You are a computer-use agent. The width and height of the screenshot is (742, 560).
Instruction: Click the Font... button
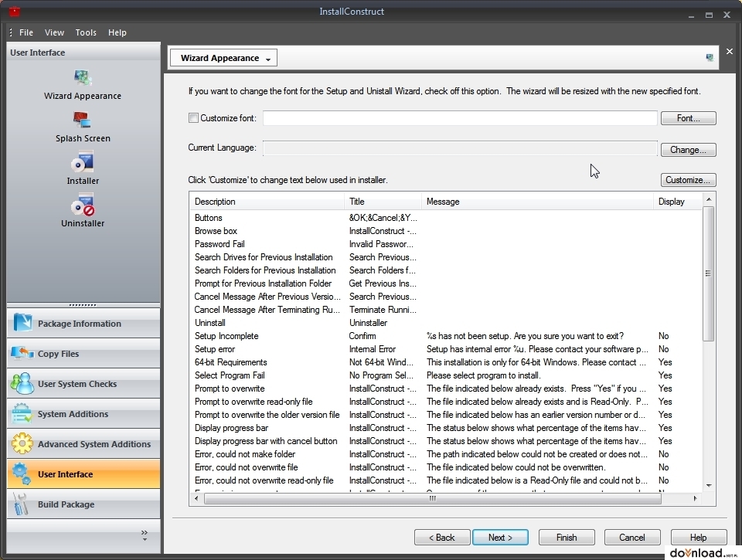(x=688, y=118)
